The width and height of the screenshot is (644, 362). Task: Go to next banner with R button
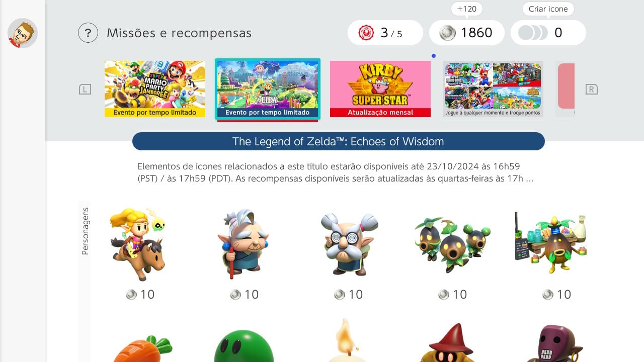coord(591,89)
